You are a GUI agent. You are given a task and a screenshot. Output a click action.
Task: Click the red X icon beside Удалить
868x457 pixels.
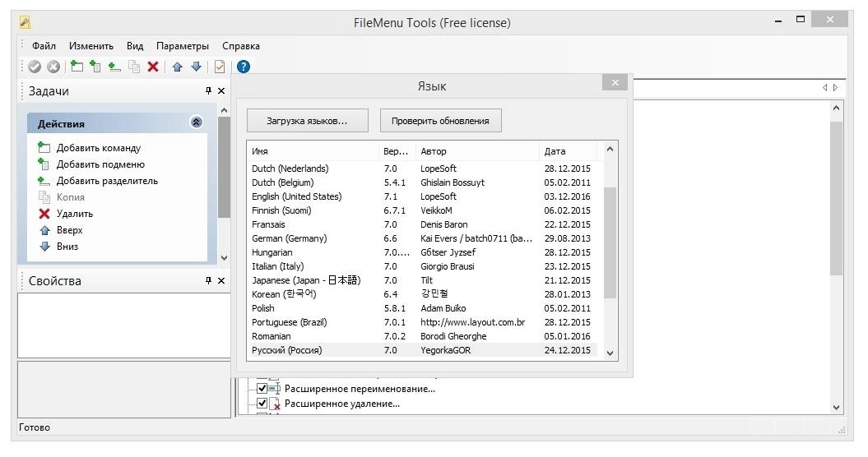(x=44, y=214)
